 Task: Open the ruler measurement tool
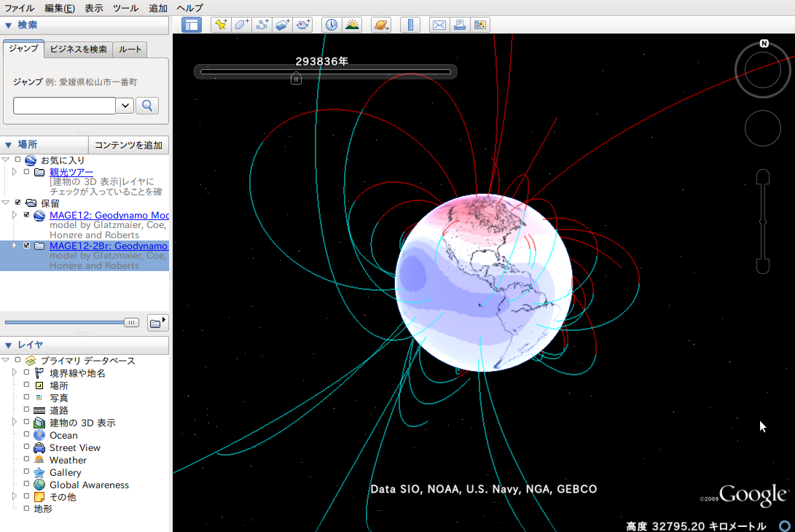click(x=410, y=25)
